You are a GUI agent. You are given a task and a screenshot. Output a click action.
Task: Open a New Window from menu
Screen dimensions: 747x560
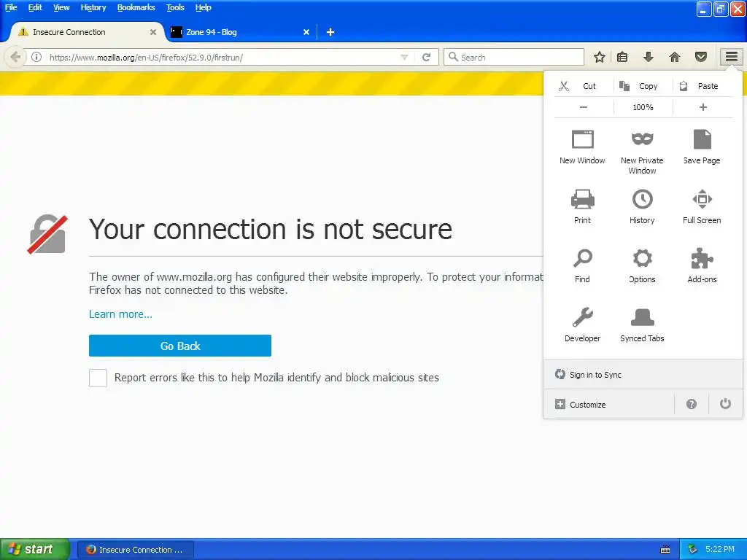click(x=582, y=147)
